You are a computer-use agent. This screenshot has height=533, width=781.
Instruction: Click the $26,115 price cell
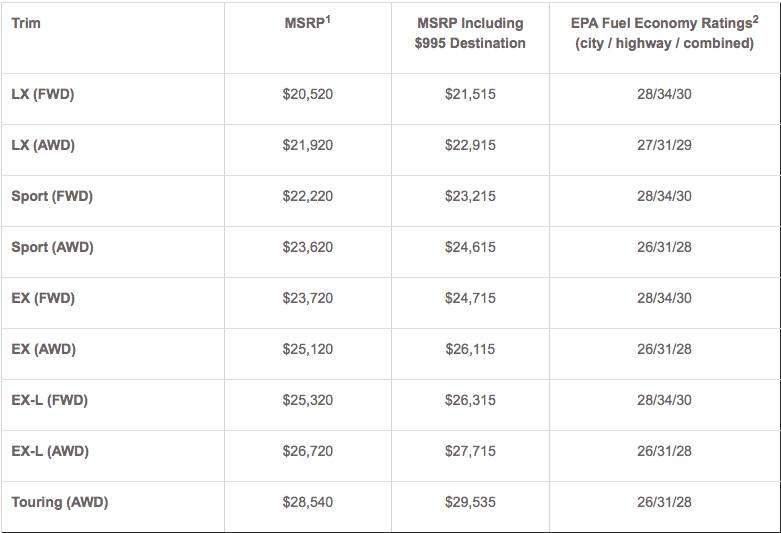470,349
